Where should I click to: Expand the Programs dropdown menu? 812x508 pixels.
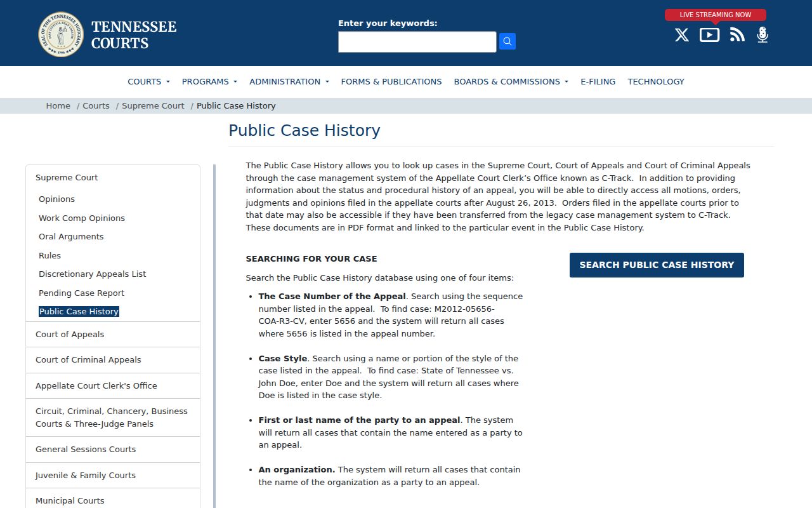tap(209, 81)
